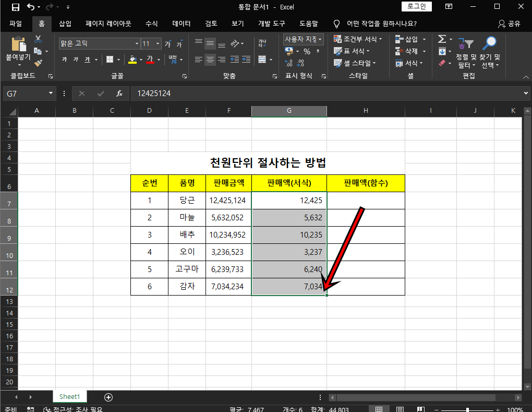Open the font name dropdown 맑은 고딕
Screen dimensions: 532x412
pos(137,43)
